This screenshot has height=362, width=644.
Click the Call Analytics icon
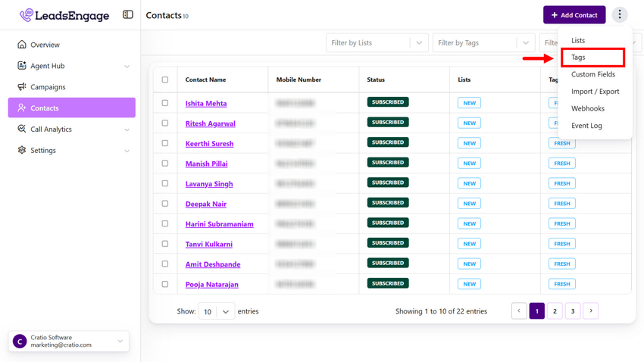click(x=22, y=130)
